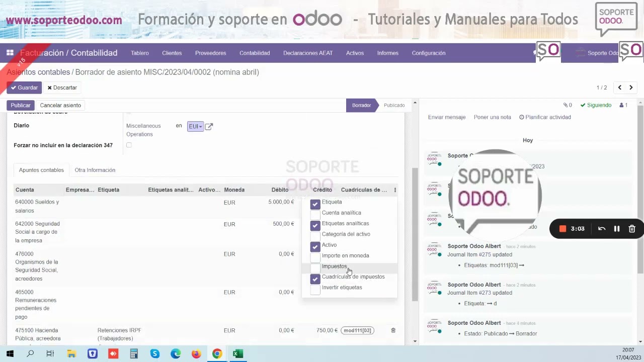This screenshot has width=644, height=362.
Task: Click the attachments paperclip counter
Action: 568,105
